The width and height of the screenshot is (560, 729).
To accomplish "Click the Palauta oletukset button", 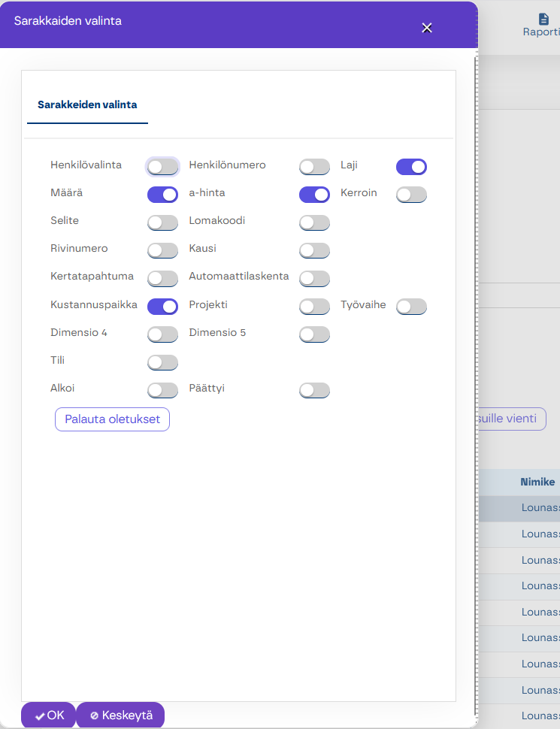I will (x=112, y=419).
